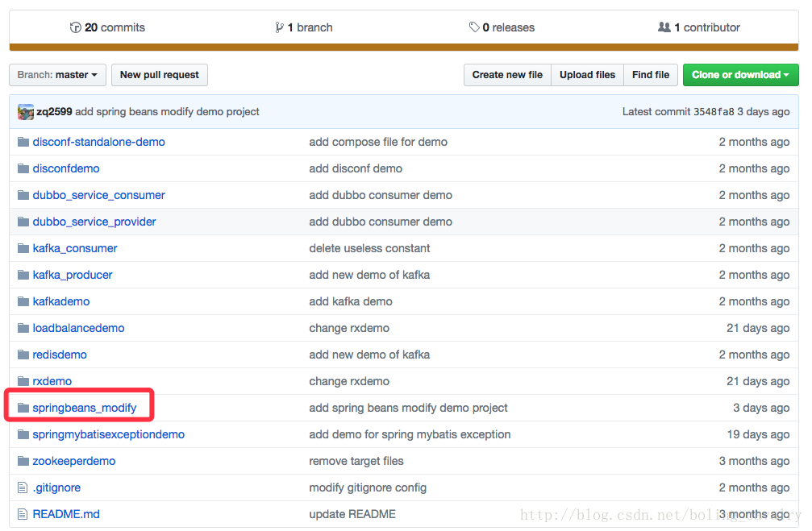The height and width of the screenshot is (531, 812).
Task: Click folder icon for disconf-standalone-demo
Action: point(23,142)
